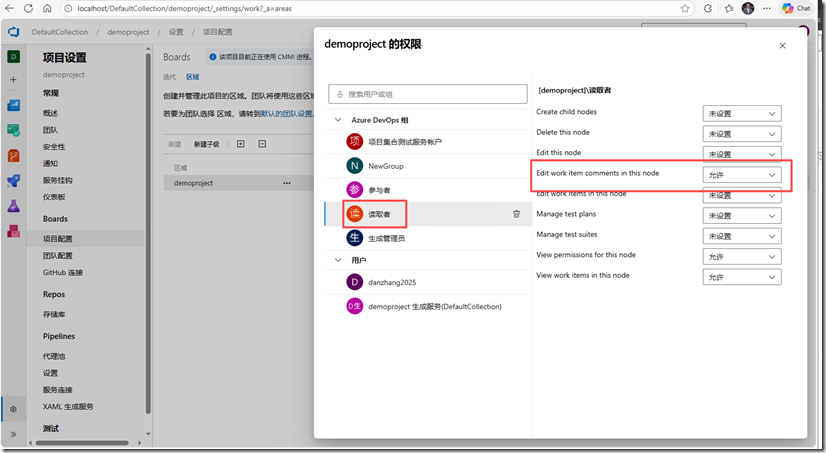The width and height of the screenshot is (826, 453).
Task: Switch to the 迭代 tab
Action: [x=170, y=77]
